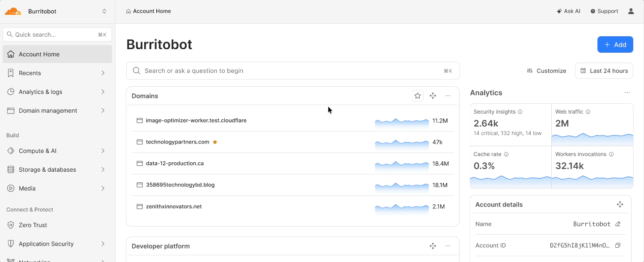The height and width of the screenshot is (262, 644).
Task: Click the Account Home breadcrumb
Action: pos(149,11)
